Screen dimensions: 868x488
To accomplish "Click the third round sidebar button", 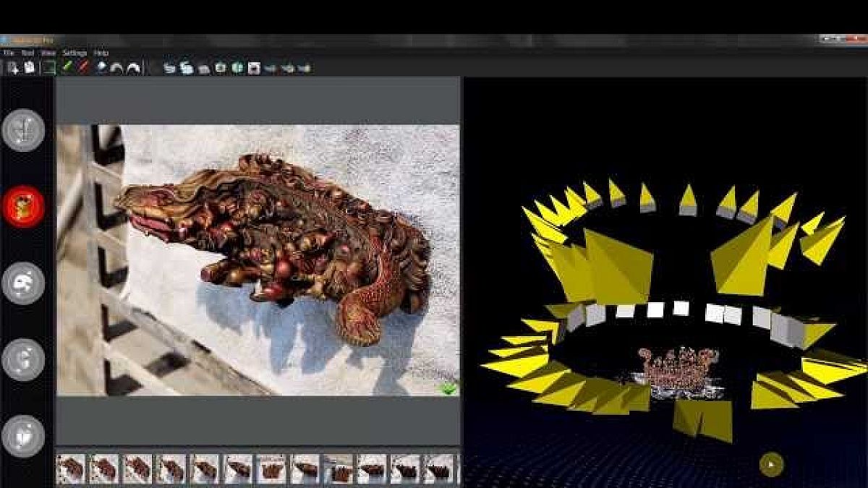I will (23, 283).
